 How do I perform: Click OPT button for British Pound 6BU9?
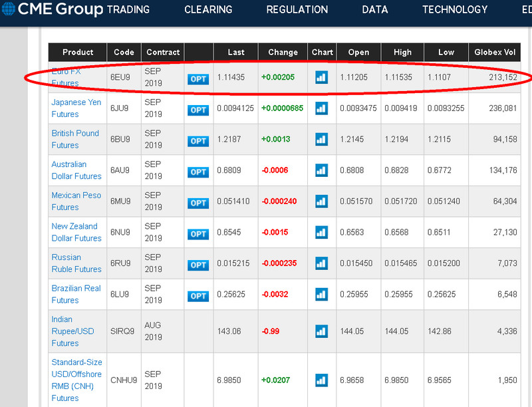click(x=198, y=141)
